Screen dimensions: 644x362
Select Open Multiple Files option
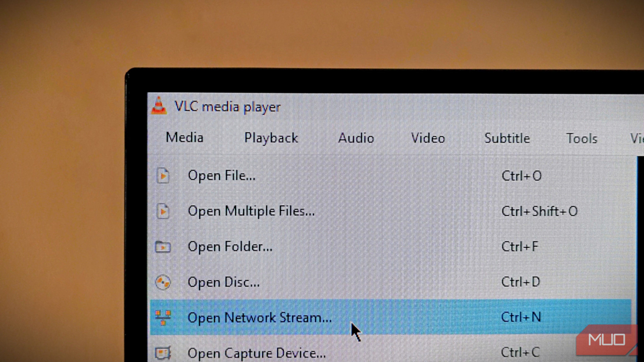tap(252, 211)
